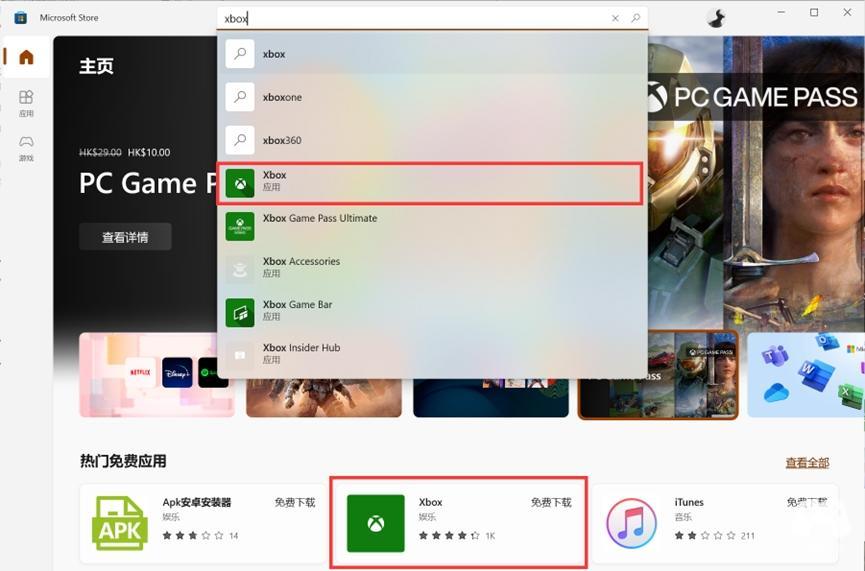Click the Xbox app icon in suggestions
This screenshot has height=571, width=865.
240,183
